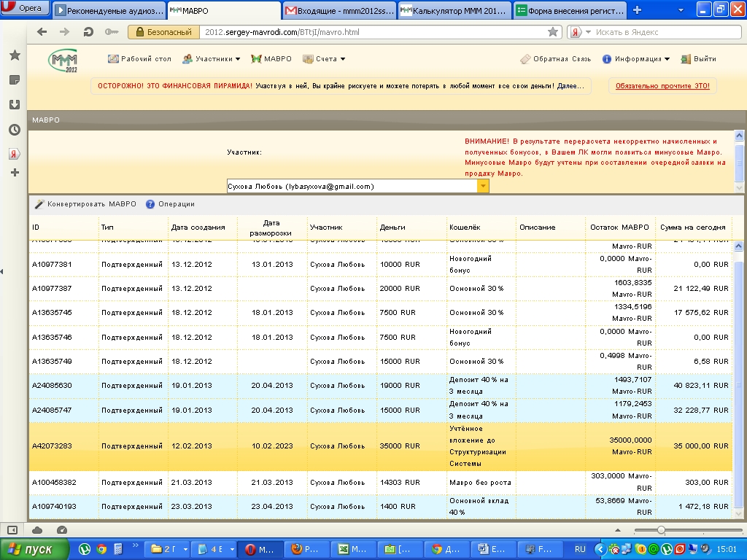Click the 'Мавро без роста' wallet cell

(x=480, y=482)
